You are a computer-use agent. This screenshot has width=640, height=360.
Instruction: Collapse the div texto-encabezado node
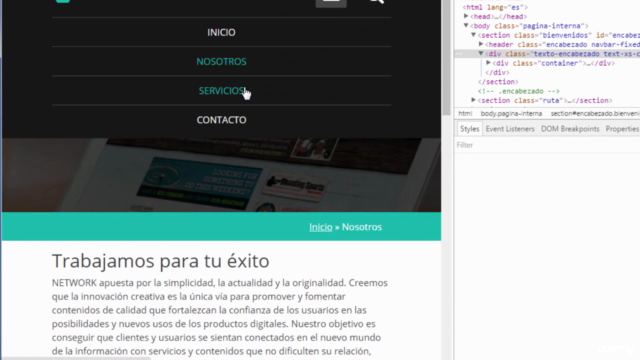click(x=481, y=53)
